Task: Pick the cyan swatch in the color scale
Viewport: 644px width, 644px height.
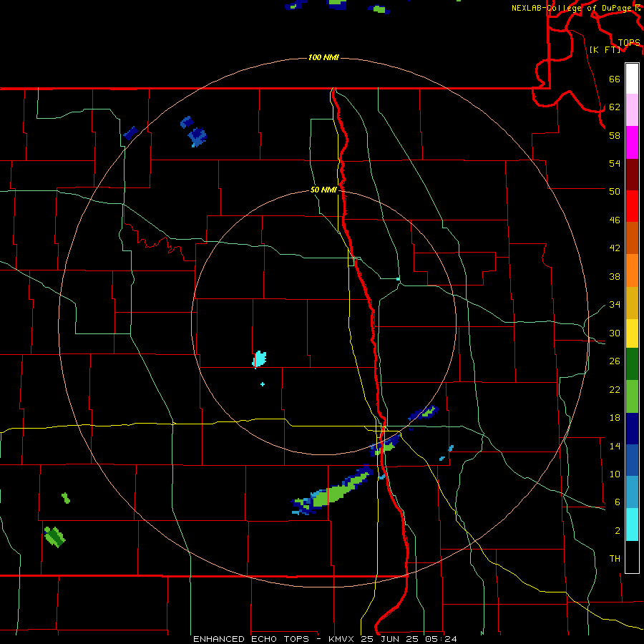Action: click(632, 525)
